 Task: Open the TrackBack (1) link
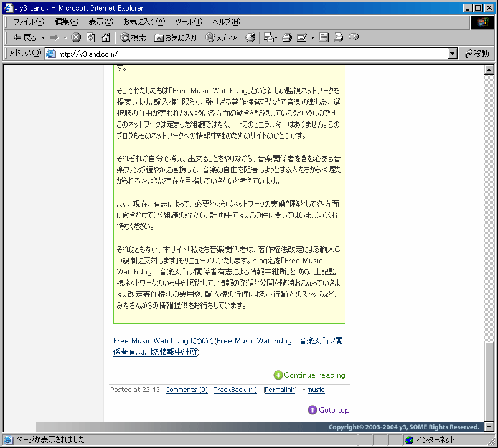(235, 390)
